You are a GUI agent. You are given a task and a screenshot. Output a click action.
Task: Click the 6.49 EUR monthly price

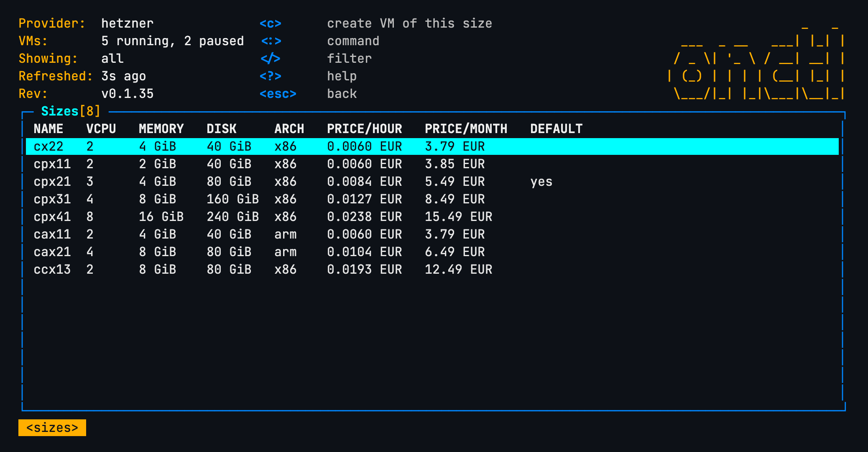coord(455,252)
